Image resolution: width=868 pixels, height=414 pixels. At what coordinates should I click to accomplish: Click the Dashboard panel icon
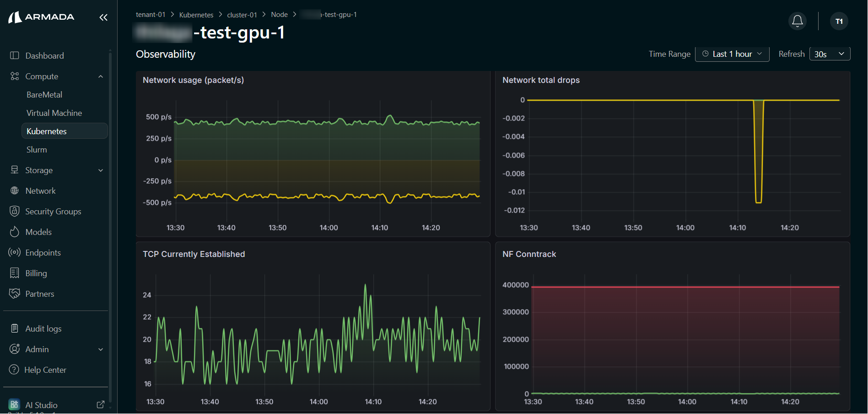pos(15,55)
